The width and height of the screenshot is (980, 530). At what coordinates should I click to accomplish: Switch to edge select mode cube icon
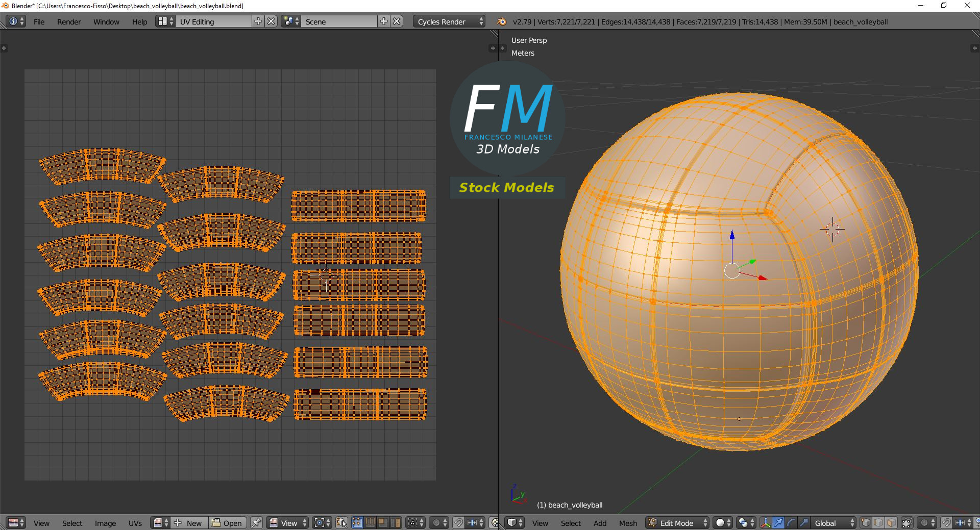pyautogui.click(x=878, y=523)
